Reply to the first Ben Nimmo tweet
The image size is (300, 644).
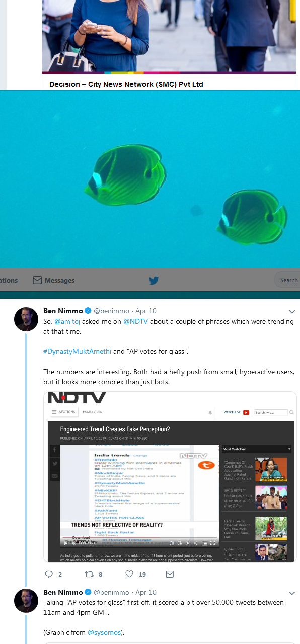(49, 574)
